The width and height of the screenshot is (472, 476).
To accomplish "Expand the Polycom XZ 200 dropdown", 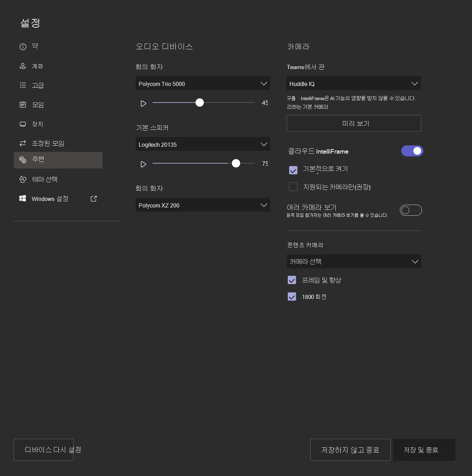I will click(x=203, y=205).
